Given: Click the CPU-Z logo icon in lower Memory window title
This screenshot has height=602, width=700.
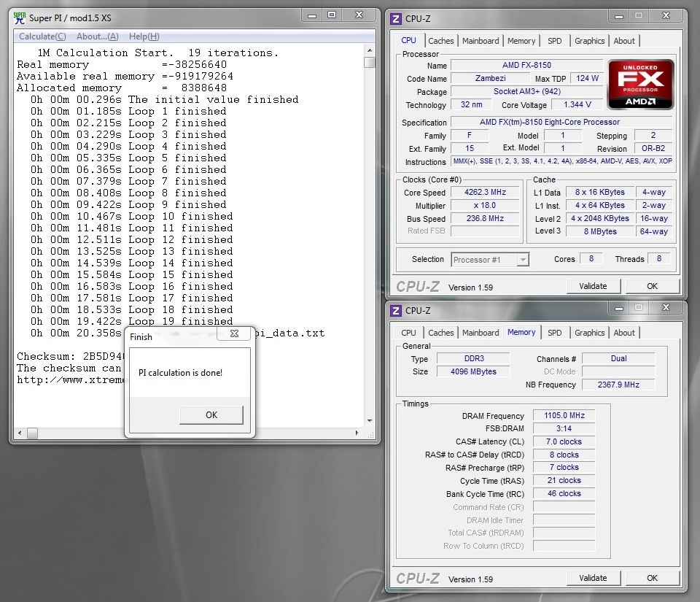Looking at the screenshot, I should 395,310.
